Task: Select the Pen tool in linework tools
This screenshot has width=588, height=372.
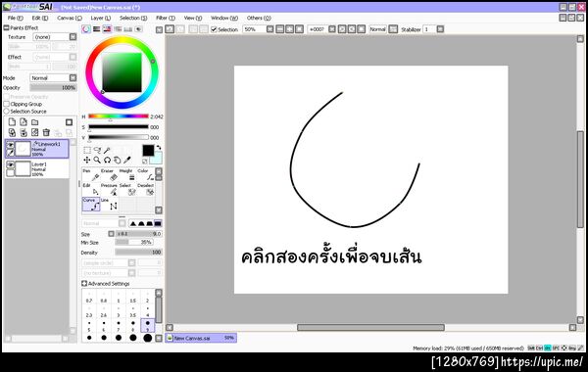Action: 91,175
